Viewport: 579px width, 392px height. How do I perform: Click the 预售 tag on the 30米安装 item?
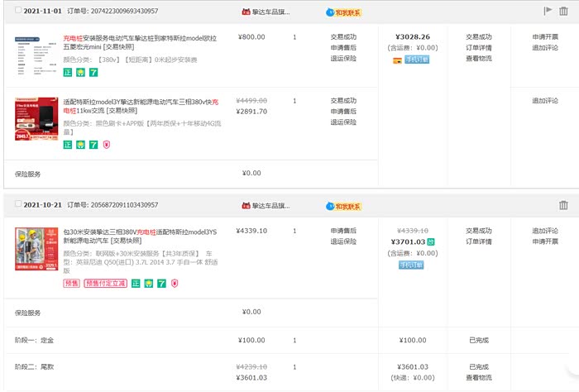click(x=72, y=283)
